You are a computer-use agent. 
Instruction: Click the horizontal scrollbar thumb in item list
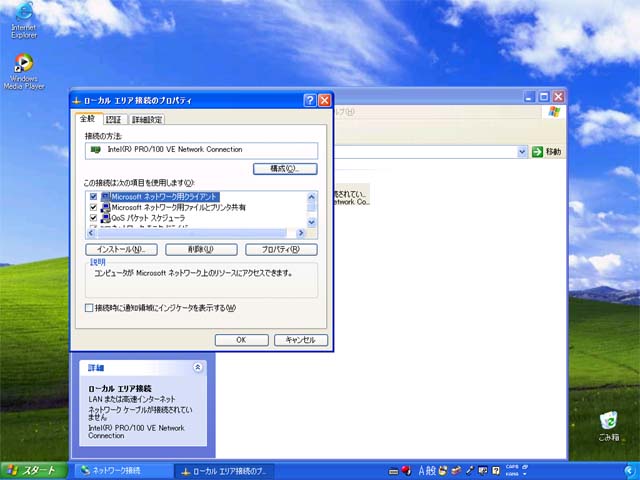click(191, 233)
